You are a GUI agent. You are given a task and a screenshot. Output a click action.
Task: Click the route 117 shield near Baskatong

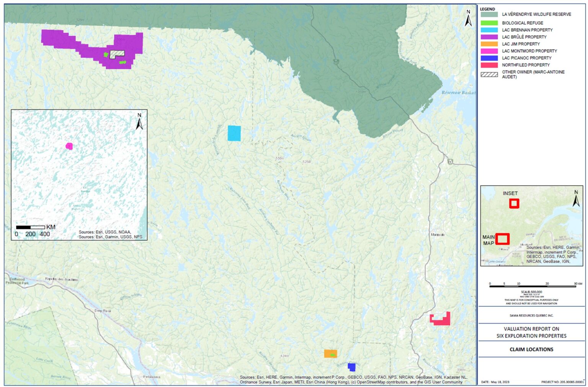(x=450, y=162)
